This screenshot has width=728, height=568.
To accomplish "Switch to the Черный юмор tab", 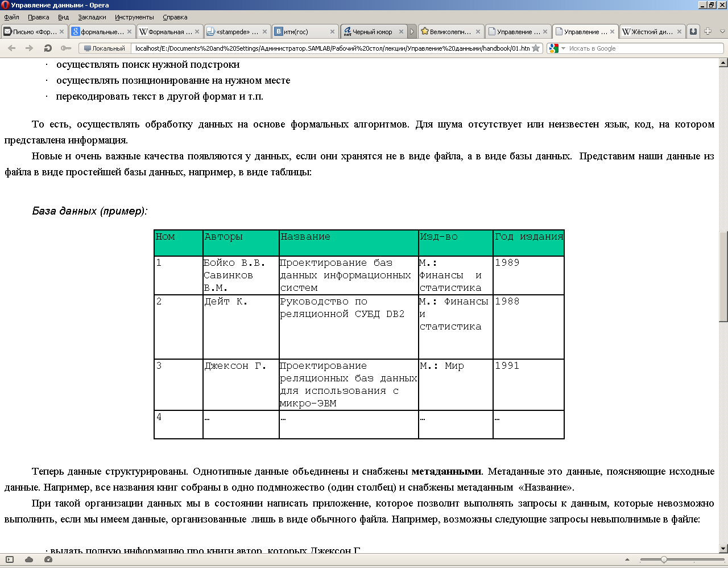I will pyautogui.click(x=374, y=31).
